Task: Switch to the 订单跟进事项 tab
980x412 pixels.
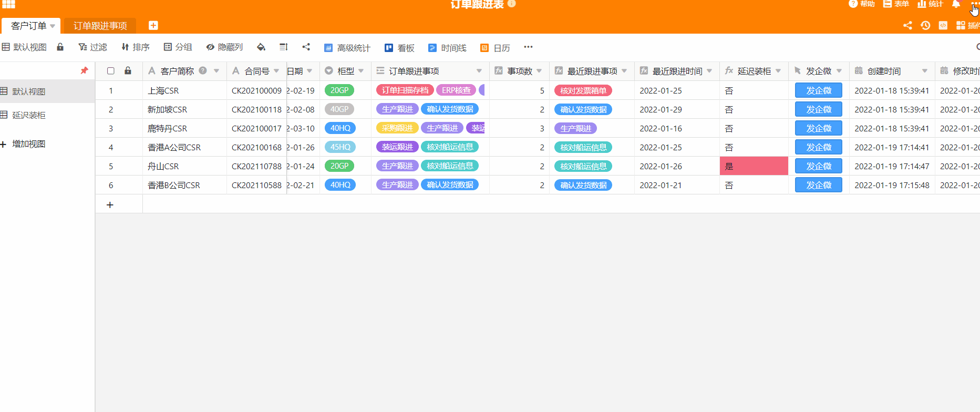Action: 100,26
